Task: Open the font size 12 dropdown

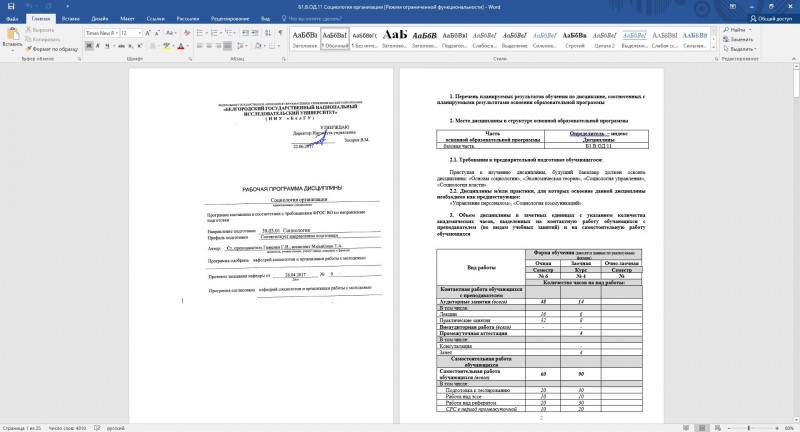Action: [139, 33]
